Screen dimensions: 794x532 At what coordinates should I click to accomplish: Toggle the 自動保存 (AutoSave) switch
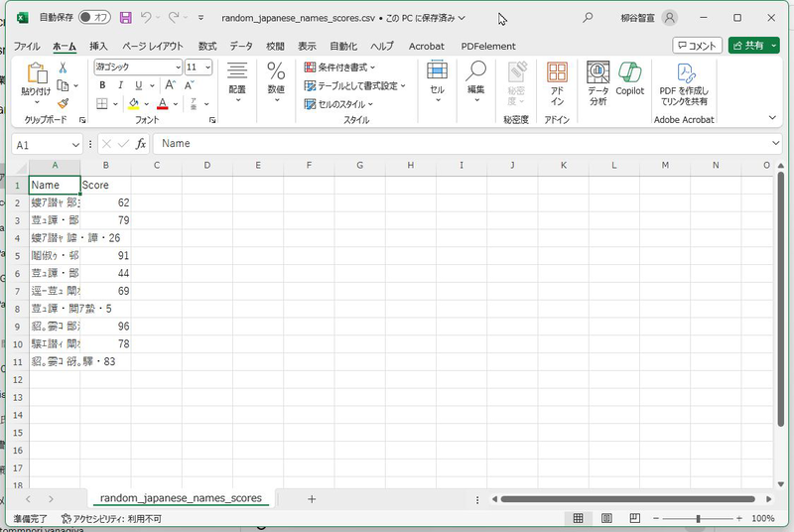pyautogui.click(x=94, y=18)
